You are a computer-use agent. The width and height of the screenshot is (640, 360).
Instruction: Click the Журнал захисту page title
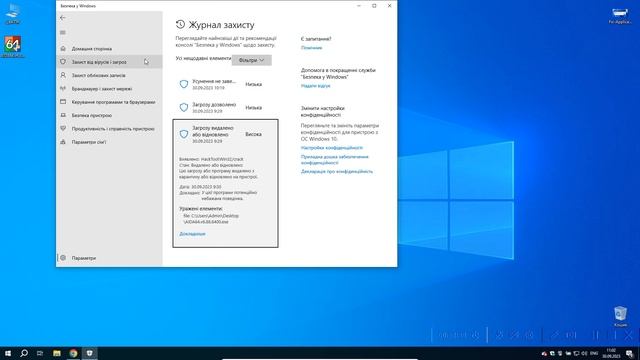point(221,25)
